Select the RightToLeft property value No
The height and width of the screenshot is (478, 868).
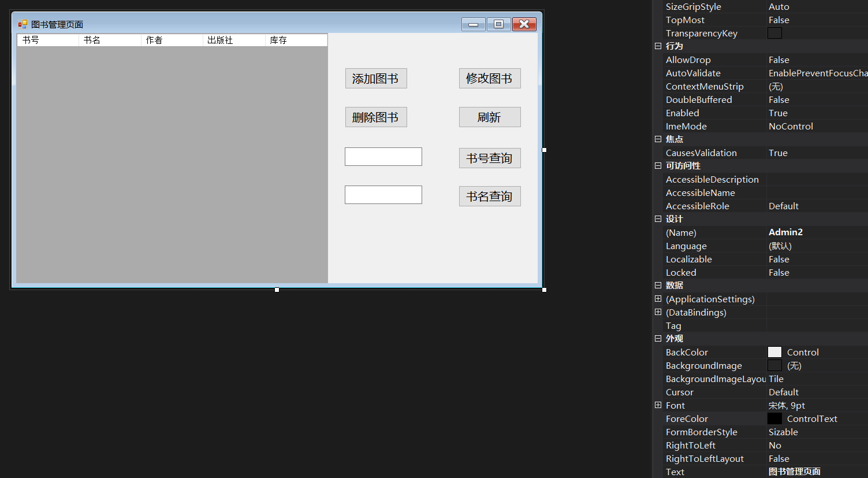click(x=775, y=446)
